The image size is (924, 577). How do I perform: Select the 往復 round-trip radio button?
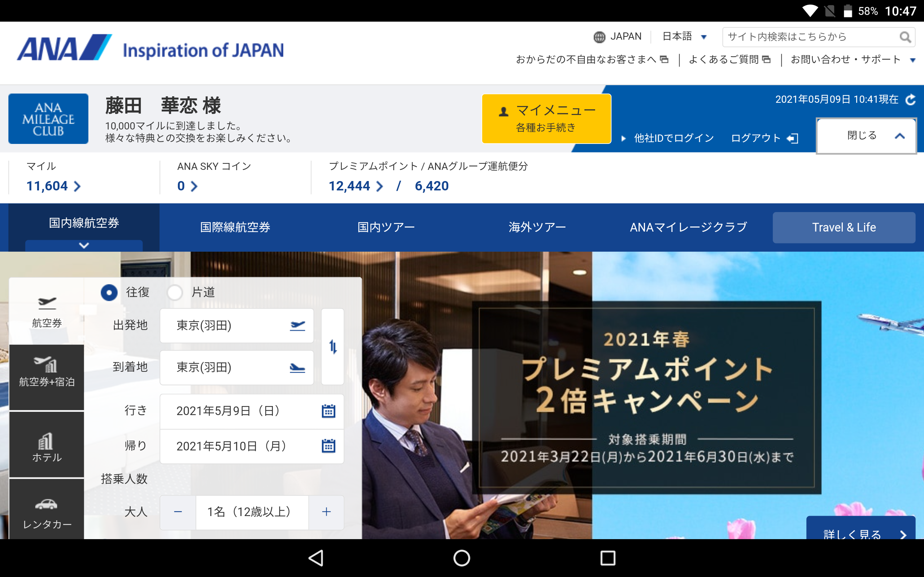pos(109,293)
